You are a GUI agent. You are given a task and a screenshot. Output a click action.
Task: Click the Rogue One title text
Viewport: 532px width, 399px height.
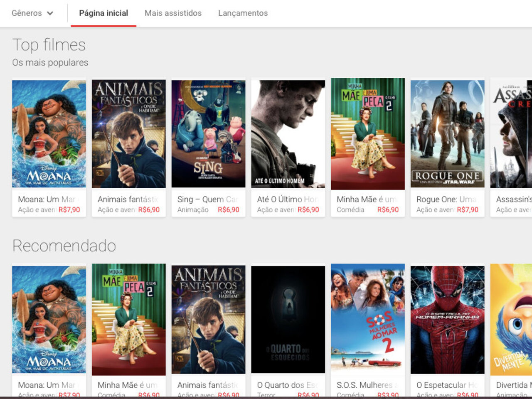[x=446, y=199]
